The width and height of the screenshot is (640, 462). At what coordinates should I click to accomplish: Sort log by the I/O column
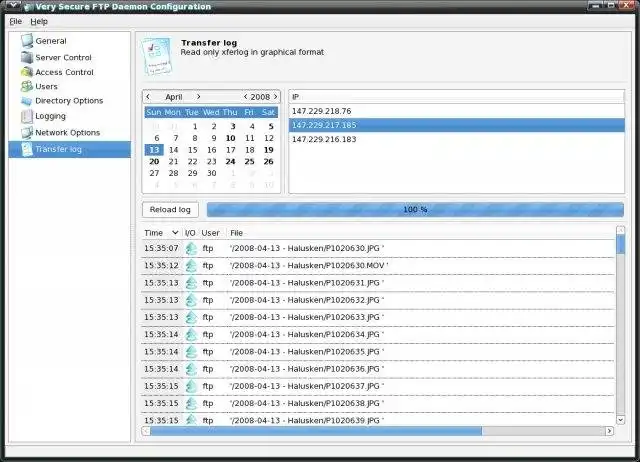pyautogui.click(x=190, y=233)
